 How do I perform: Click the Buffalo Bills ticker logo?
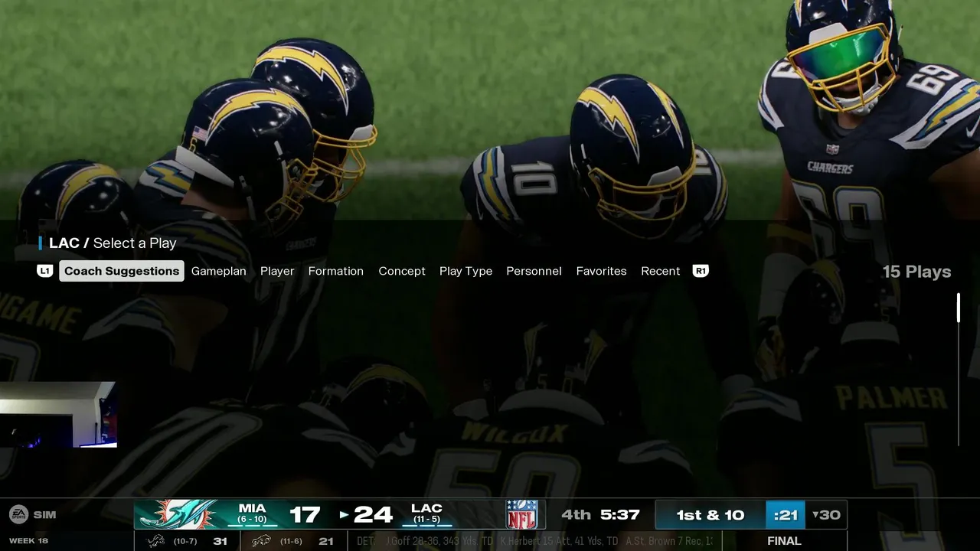click(261, 541)
